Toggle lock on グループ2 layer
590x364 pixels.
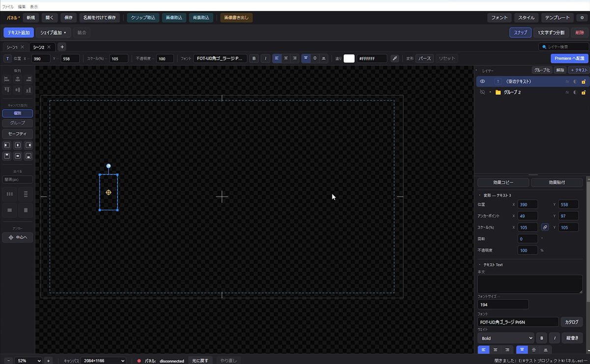pos(584,92)
